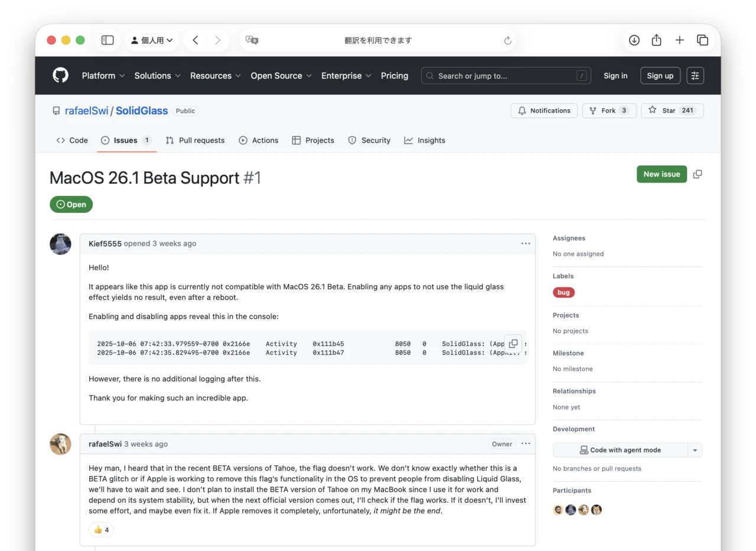Click the Security shield icon tab
The height and width of the screenshot is (551, 756).
(351, 140)
